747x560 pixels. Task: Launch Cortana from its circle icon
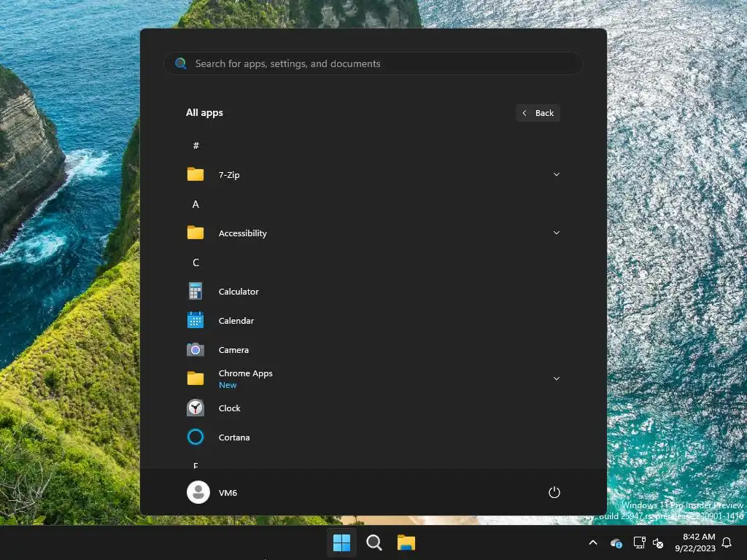pyautogui.click(x=196, y=437)
